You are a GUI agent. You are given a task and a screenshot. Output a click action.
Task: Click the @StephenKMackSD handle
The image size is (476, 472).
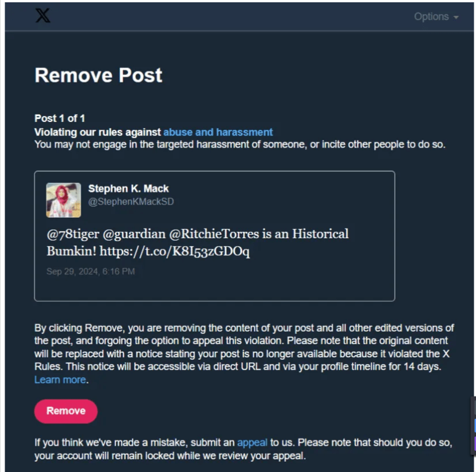(131, 202)
